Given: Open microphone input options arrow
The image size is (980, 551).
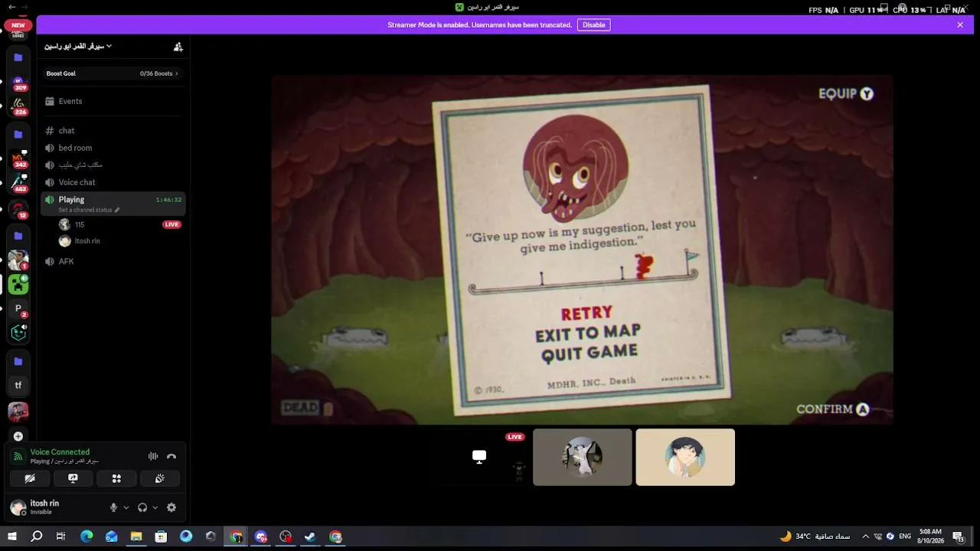Looking at the screenshot, I should click(x=126, y=507).
